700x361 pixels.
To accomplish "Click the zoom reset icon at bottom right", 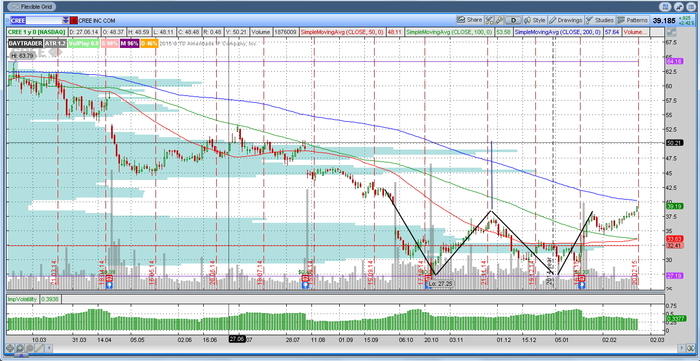I will click(x=690, y=348).
